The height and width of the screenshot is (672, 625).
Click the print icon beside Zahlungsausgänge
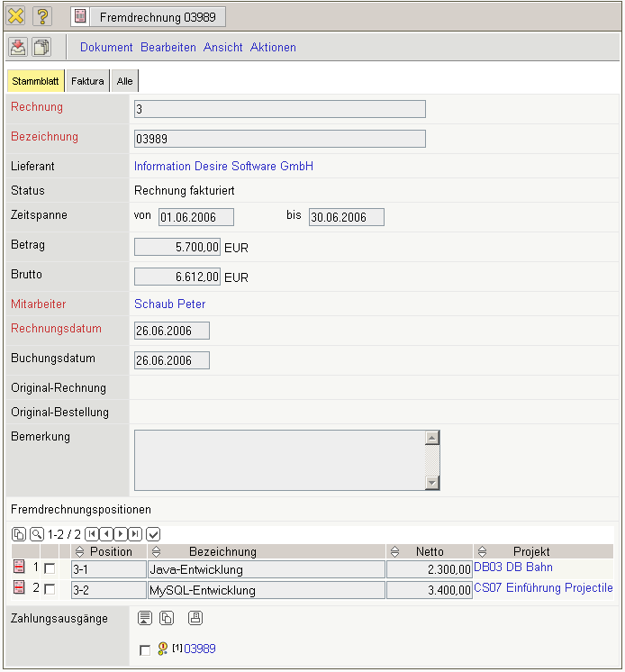coord(195,618)
